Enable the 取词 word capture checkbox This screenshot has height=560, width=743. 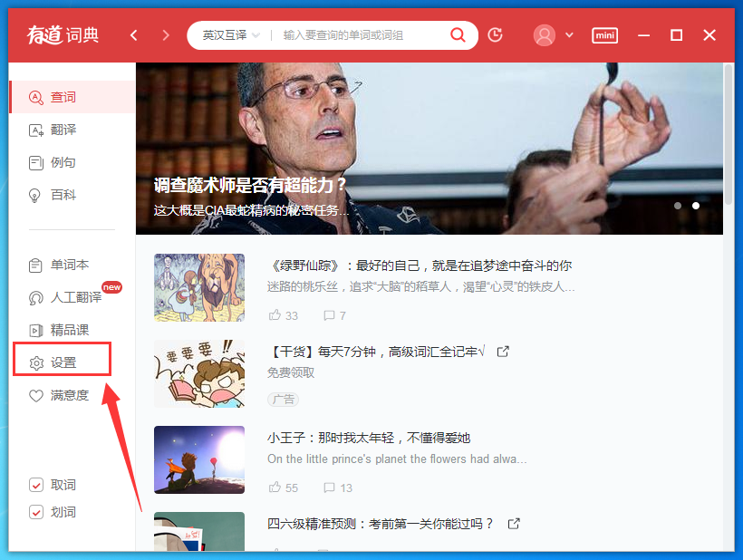(x=36, y=485)
